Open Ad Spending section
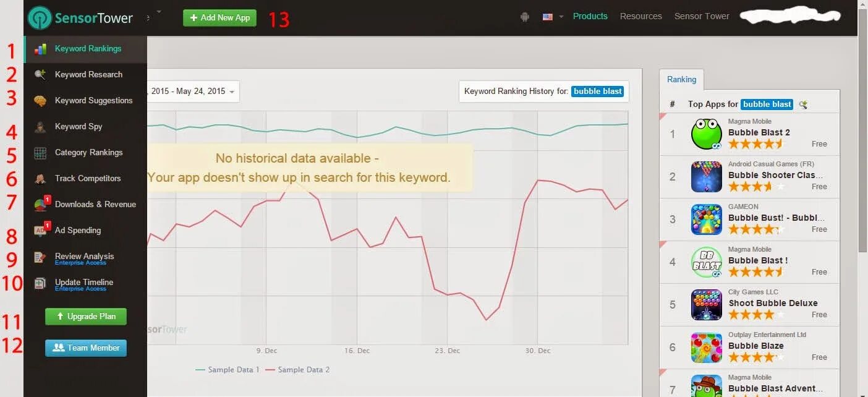This screenshot has width=868, height=397. (85, 231)
